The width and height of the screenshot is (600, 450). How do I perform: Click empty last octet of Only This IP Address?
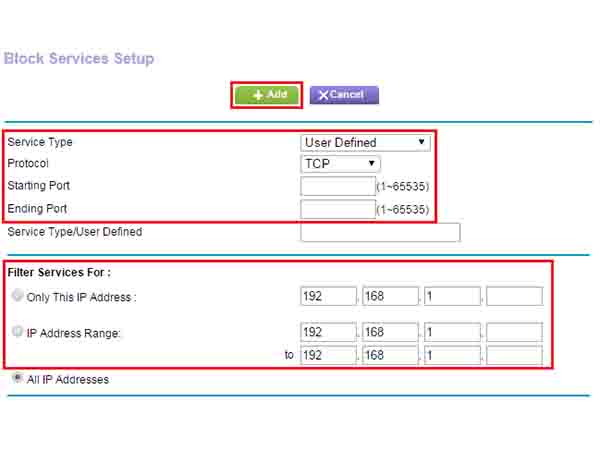point(514,296)
